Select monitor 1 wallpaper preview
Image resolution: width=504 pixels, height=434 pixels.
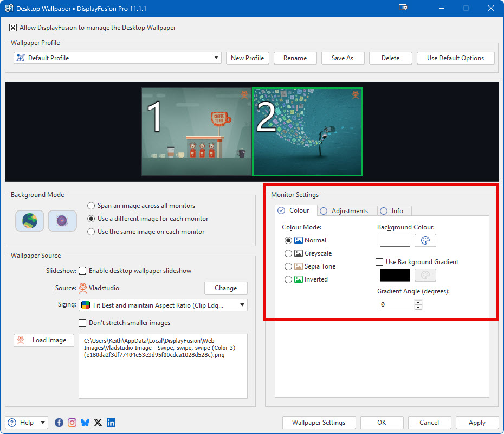pyautogui.click(x=196, y=132)
